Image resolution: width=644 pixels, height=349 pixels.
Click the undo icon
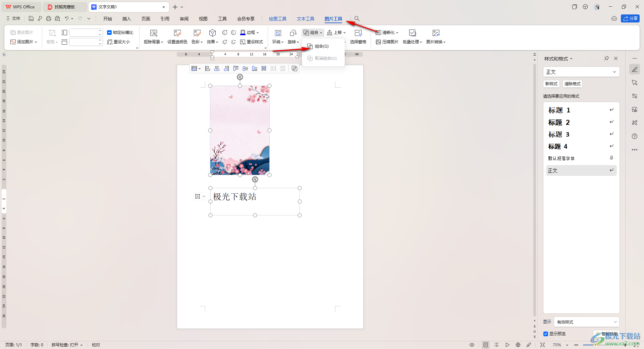coord(67,18)
